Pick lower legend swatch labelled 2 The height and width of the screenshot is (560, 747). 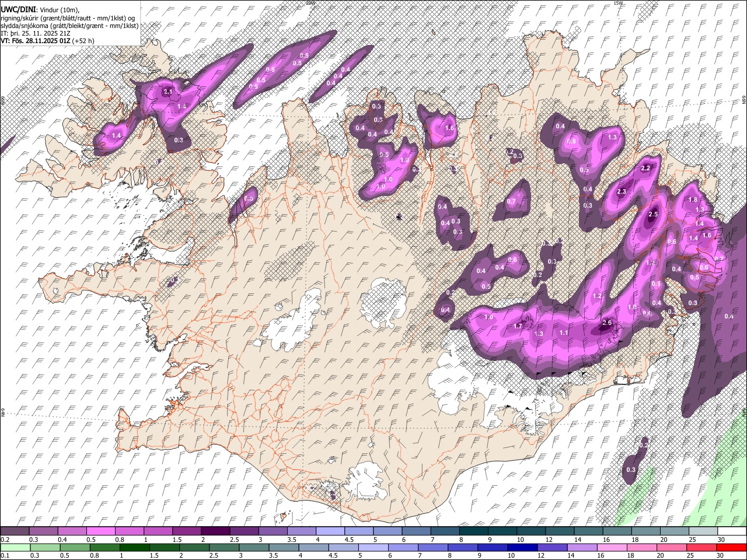(x=194, y=547)
